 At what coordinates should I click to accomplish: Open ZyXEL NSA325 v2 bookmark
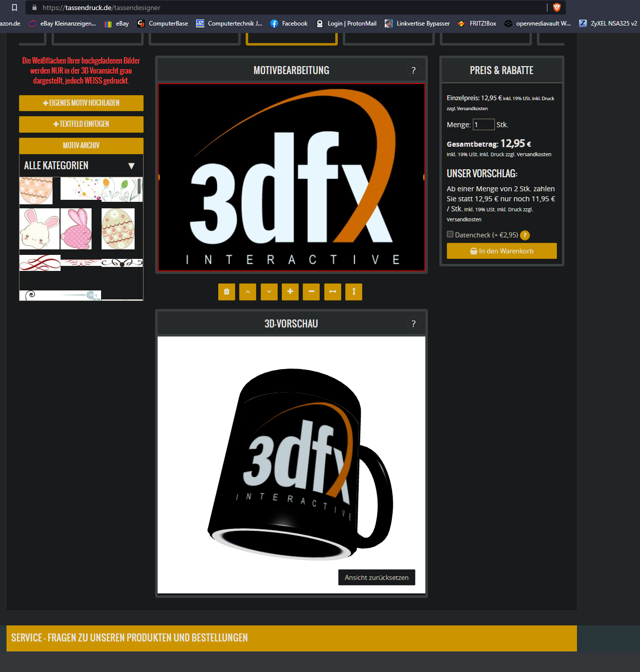coord(608,24)
